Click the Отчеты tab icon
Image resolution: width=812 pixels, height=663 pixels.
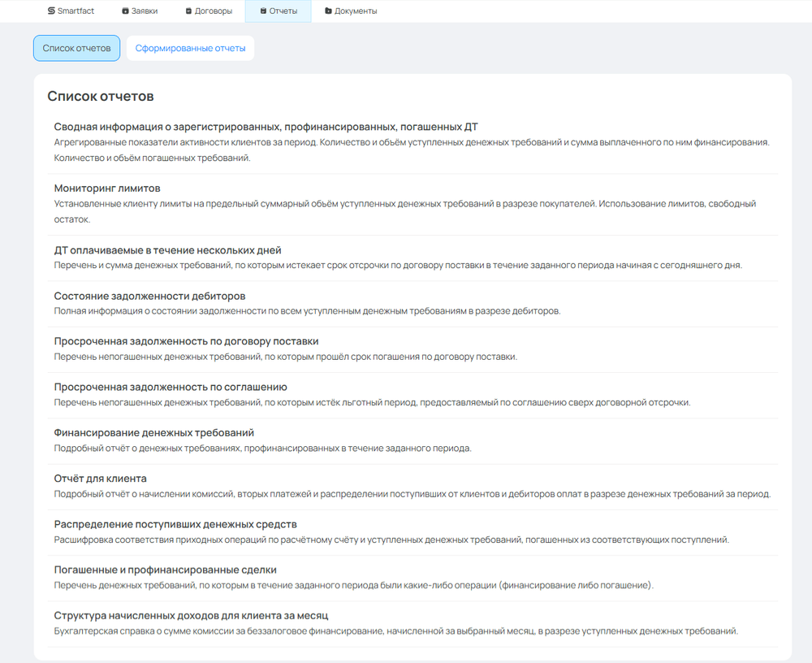pyautogui.click(x=263, y=11)
